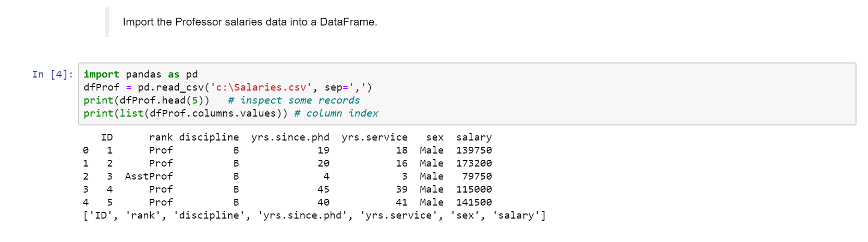Click the AsstProf rank value in output
868x242 pixels.
click(149, 176)
